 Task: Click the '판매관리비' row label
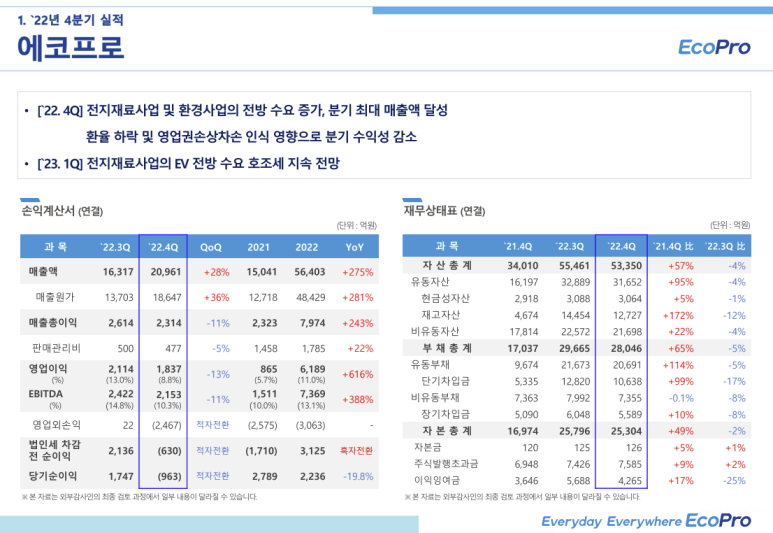(56, 349)
